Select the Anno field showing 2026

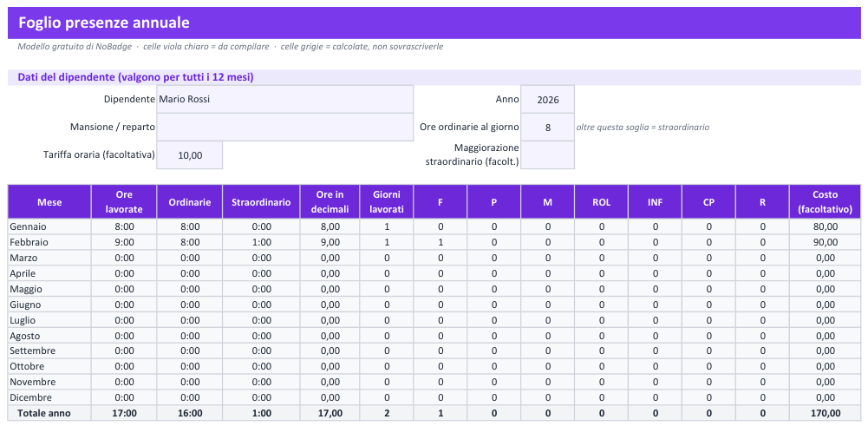pyautogui.click(x=547, y=100)
